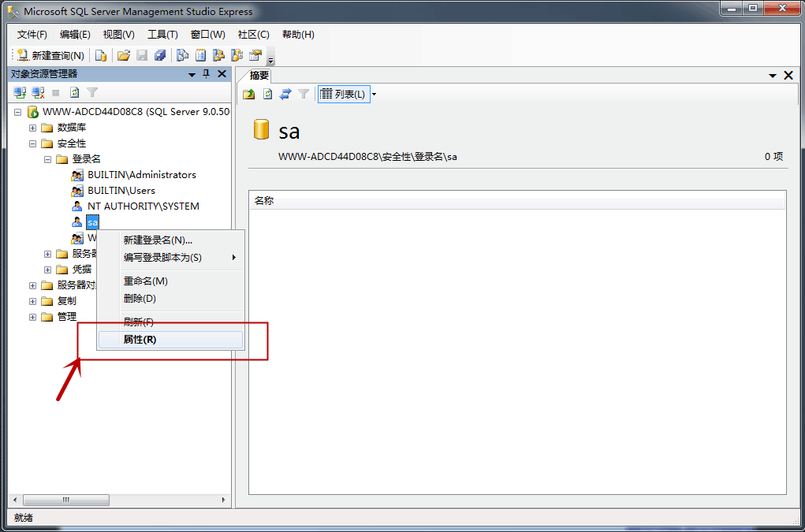Screen dimensions: 805x532
Task: Expand the 凭据 folder node
Action: (48, 270)
